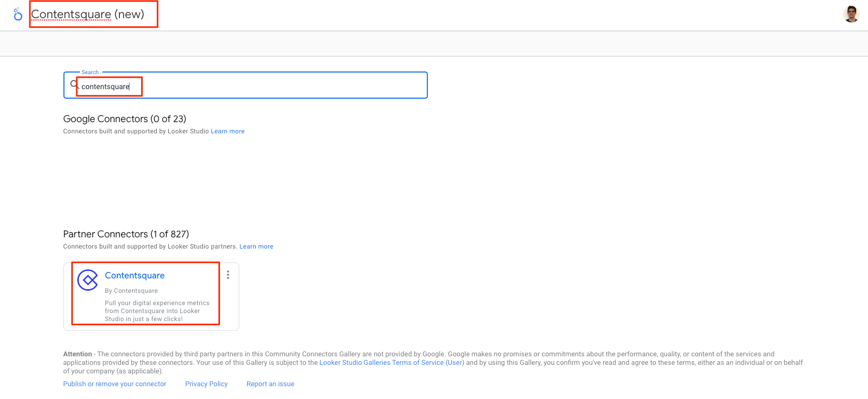This screenshot has height=399, width=868.
Task: Click the 'Pull your digital experience metrics' description
Action: point(157,311)
